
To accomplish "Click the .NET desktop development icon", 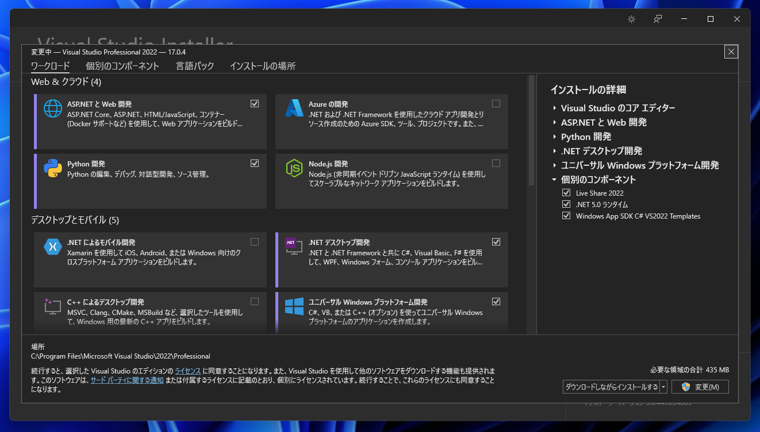I will point(294,246).
